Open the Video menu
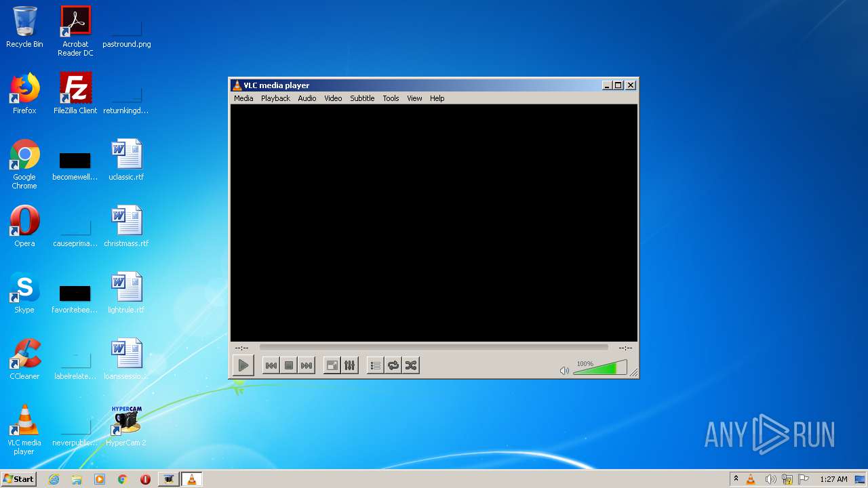 pyautogui.click(x=333, y=98)
